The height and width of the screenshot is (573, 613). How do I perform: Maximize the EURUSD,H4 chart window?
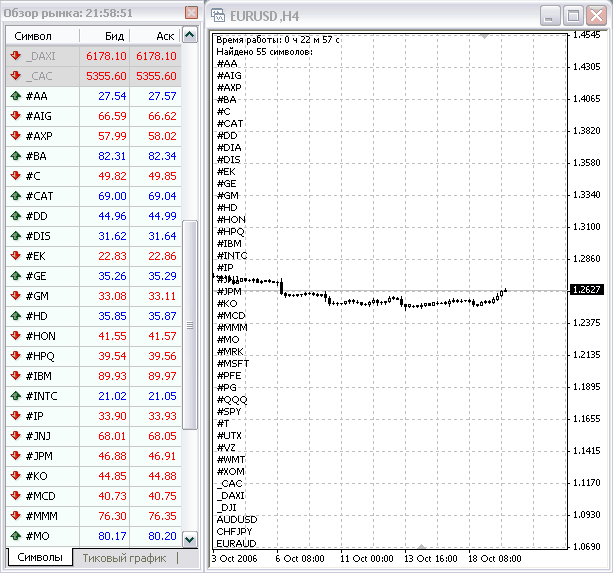573,16
